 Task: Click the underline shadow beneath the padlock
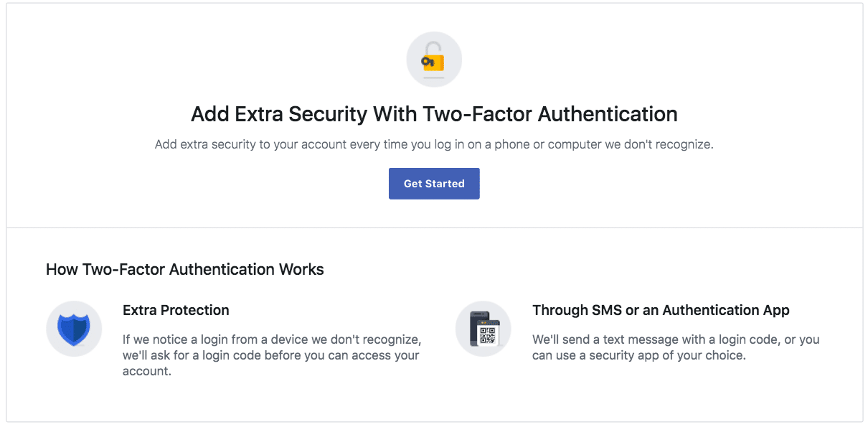(434, 77)
